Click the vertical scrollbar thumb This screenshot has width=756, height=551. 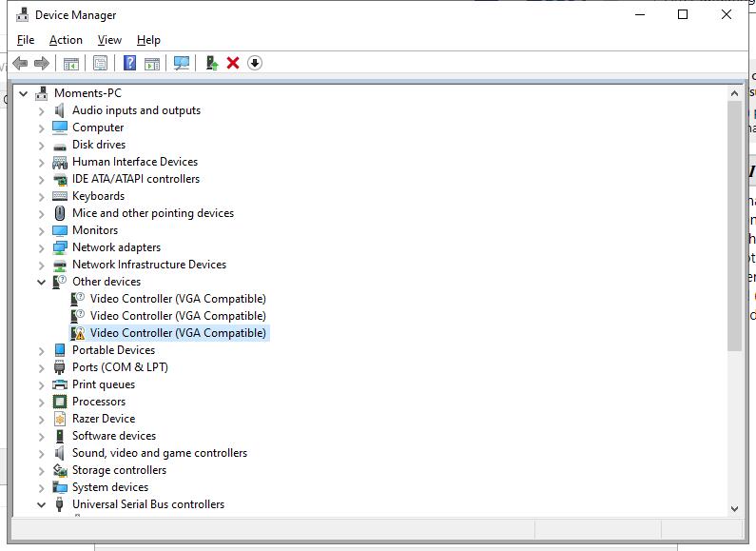(x=734, y=226)
